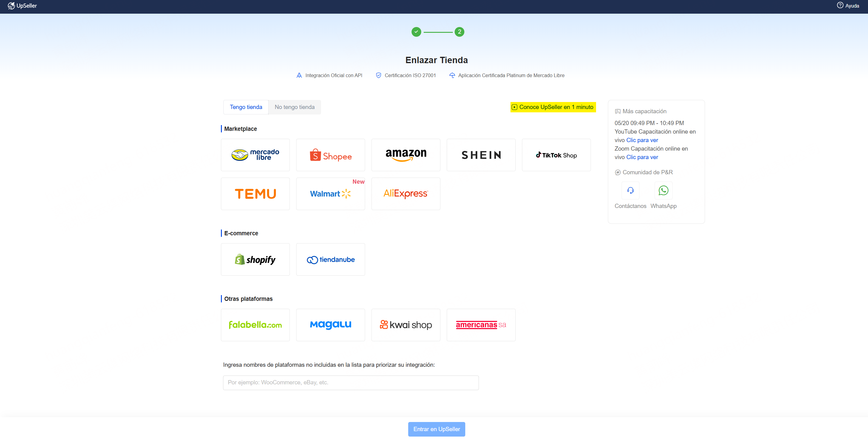Screen dimensions: 868x439
Task: Click the E-commerce section heading
Action: click(x=241, y=233)
